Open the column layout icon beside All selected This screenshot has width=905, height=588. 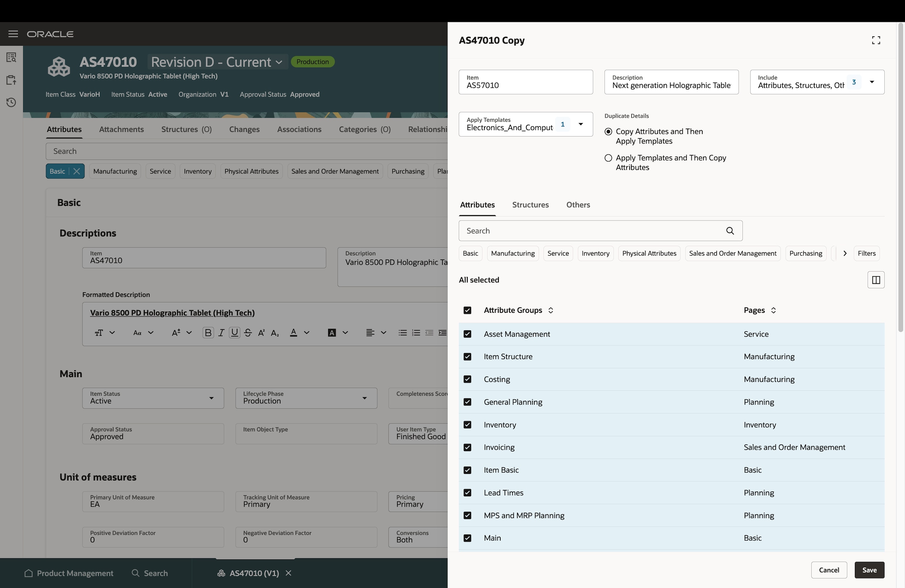coord(875,280)
